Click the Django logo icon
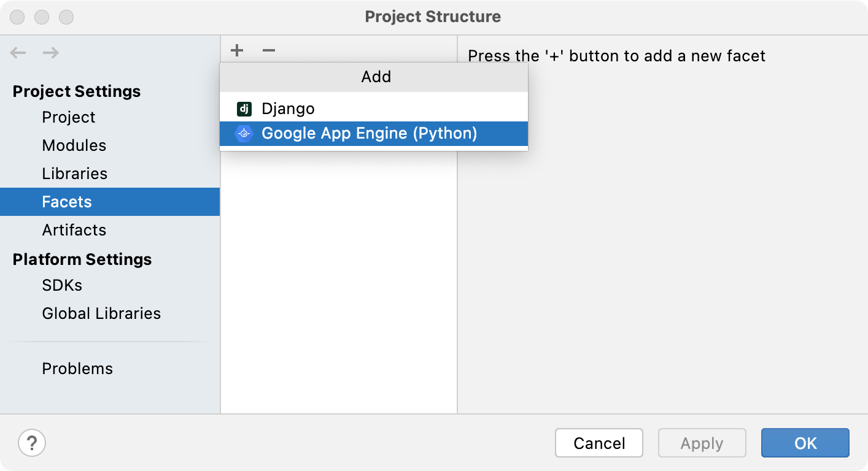This screenshot has height=471, width=868. tap(244, 109)
